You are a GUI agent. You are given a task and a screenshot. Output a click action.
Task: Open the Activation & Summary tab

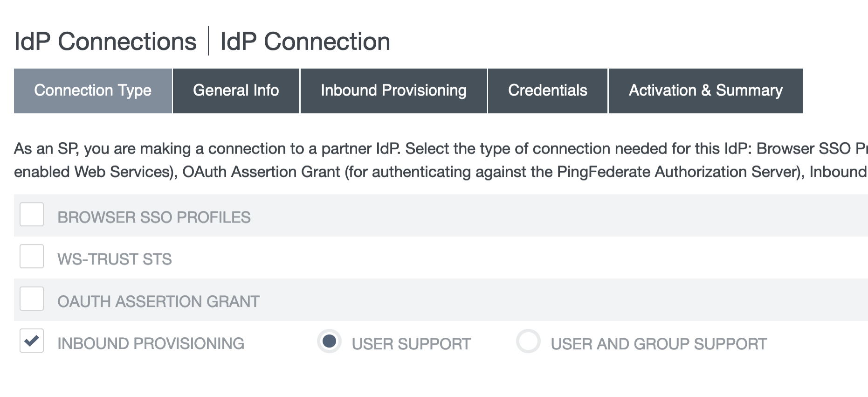coord(705,91)
